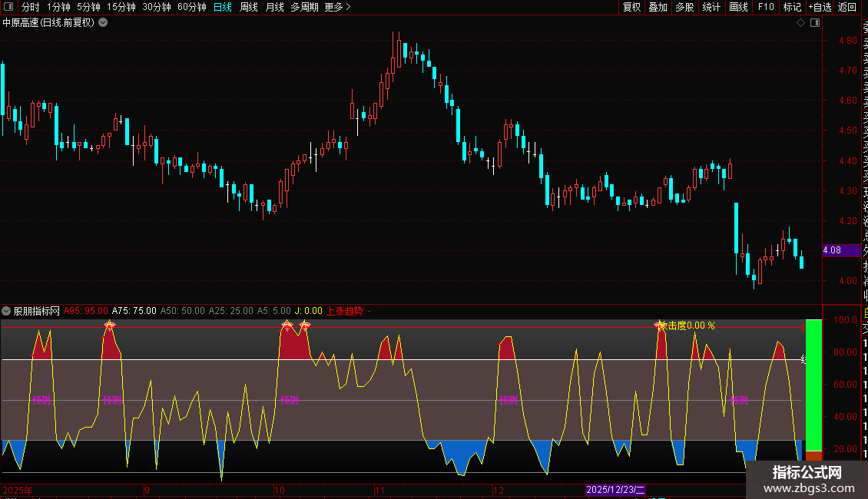Select the 5分钟 period
The width and height of the screenshot is (868, 499).
pyautogui.click(x=88, y=7)
